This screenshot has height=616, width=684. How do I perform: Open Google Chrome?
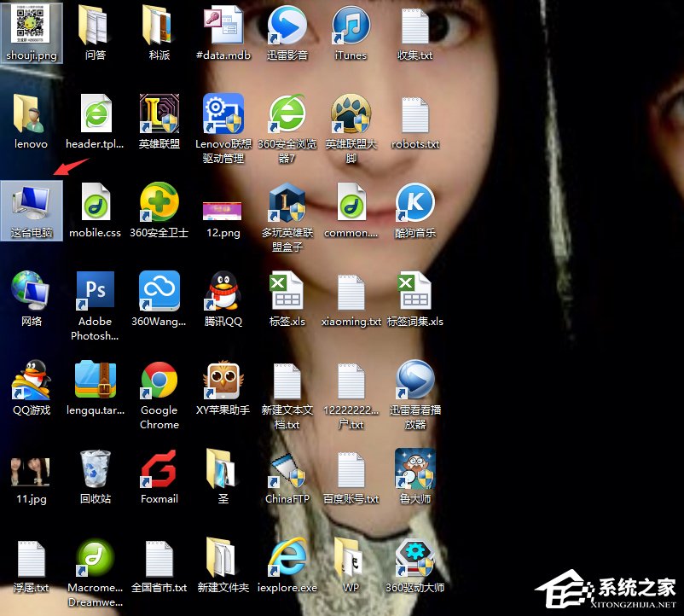pyautogui.click(x=159, y=378)
